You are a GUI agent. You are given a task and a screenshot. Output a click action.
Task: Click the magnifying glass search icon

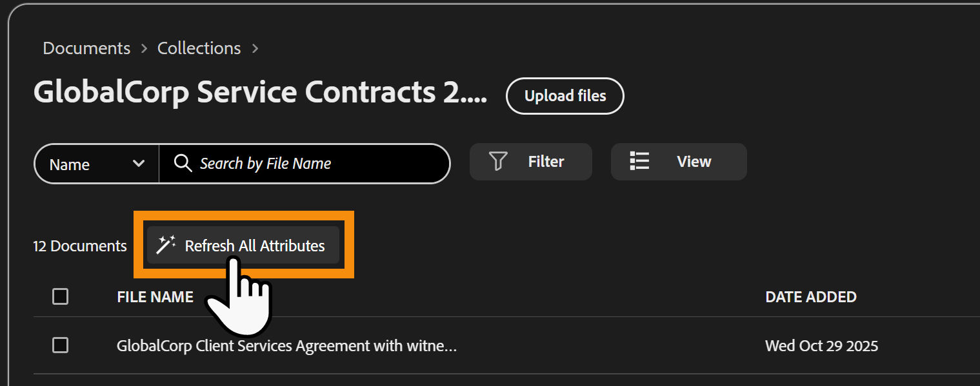click(183, 164)
